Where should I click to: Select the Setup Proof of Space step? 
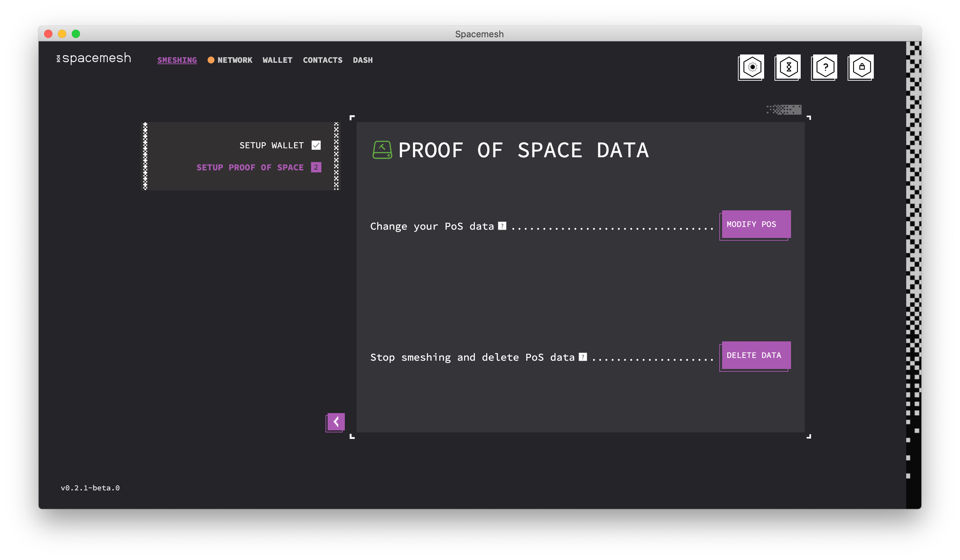[x=250, y=168]
